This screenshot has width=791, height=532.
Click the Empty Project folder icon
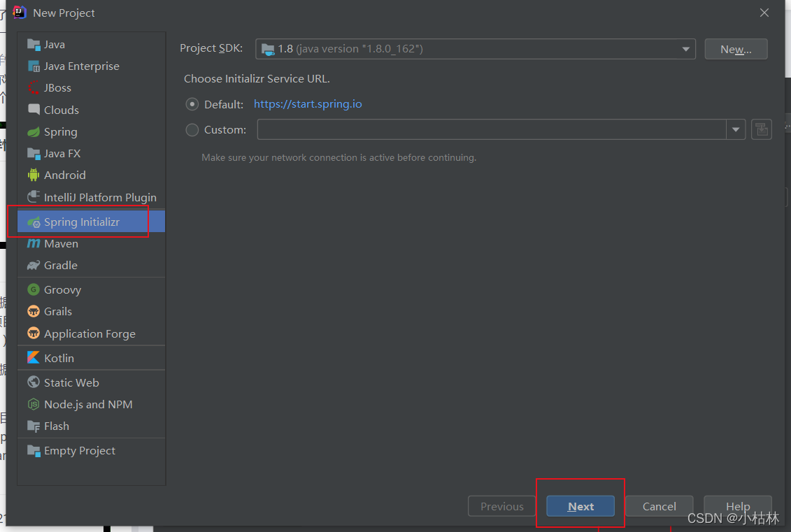pos(34,450)
